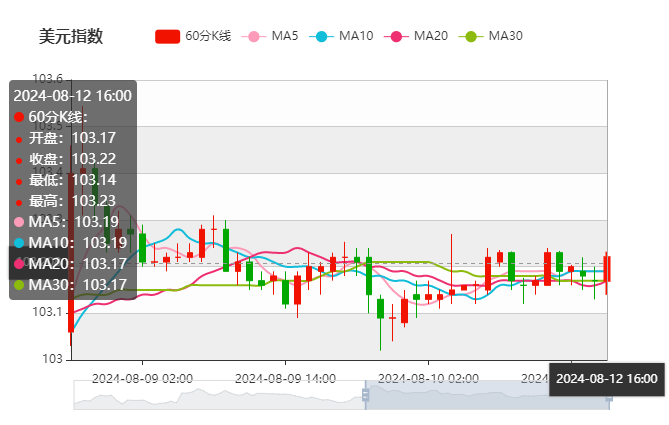Click the pink MA5 legend marker
669x425 pixels.
click(x=253, y=37)
